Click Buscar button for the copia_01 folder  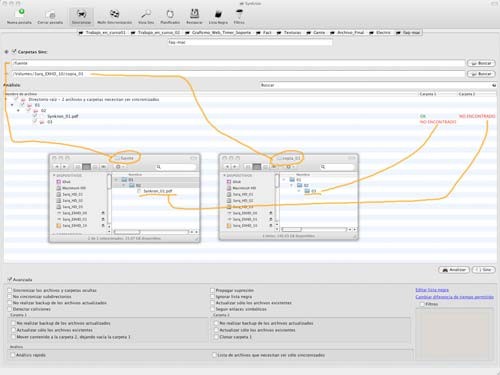[x=481, y=74]
